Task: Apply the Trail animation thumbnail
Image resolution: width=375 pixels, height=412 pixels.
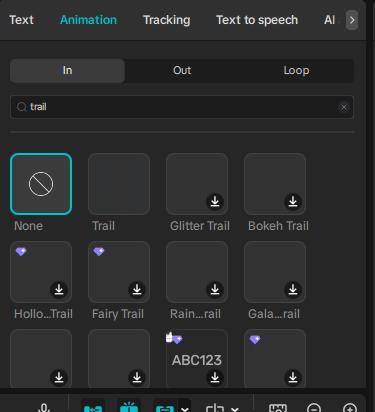Action: pos(119,184)
